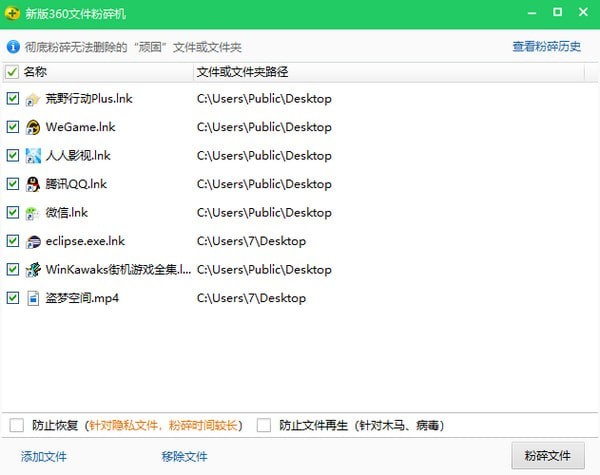Click the 腾讯QQ.lnk penguin icon
The image size is (600, 475).
33,184
